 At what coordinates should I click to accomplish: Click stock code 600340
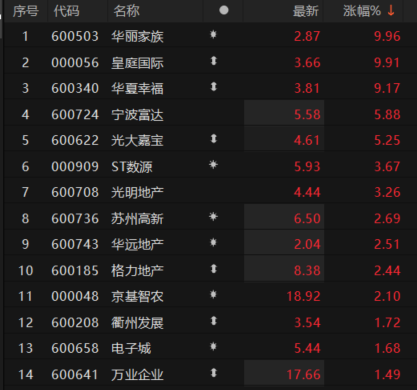pyautogui.click(x=75, y=88)
